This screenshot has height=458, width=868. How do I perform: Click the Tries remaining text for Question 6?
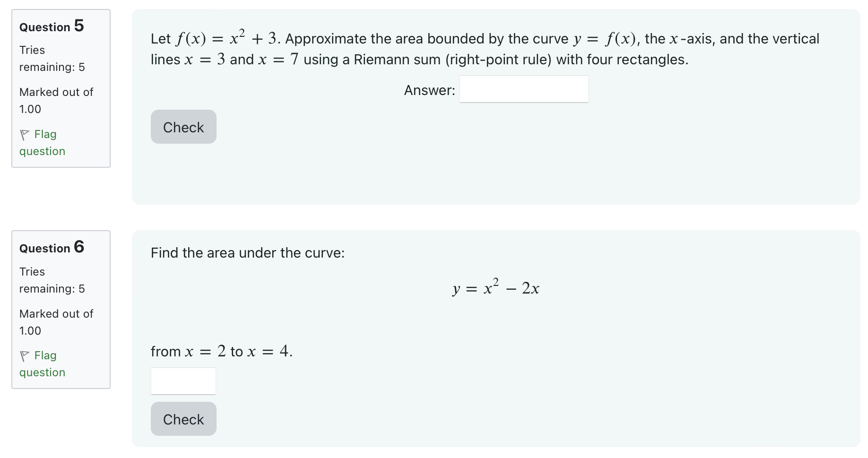point(52,280)
